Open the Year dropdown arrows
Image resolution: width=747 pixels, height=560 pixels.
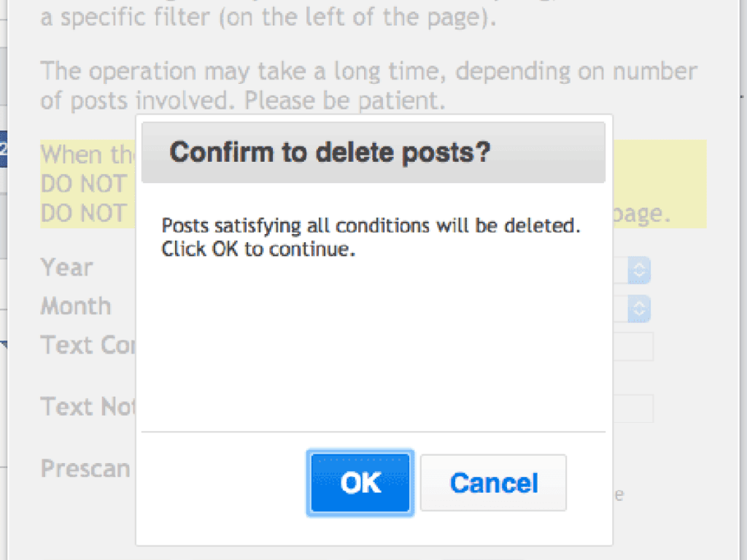pos(639,271)
